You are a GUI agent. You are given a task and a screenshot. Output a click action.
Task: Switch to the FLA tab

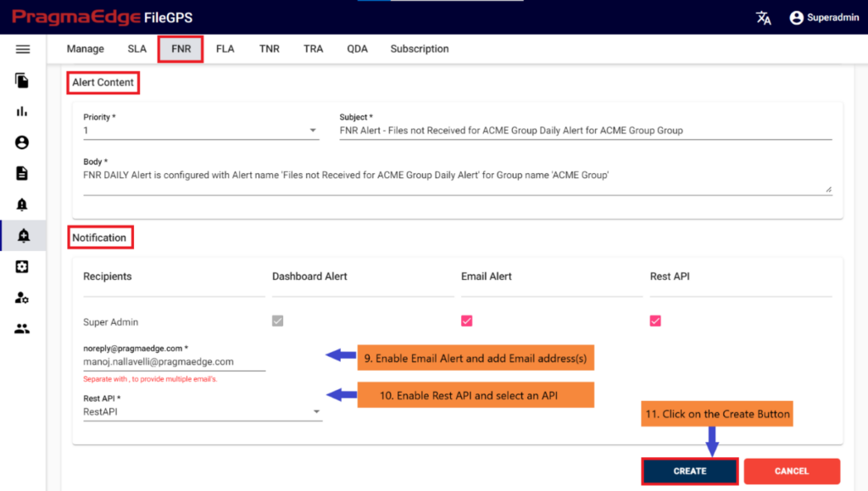point(225,48)
